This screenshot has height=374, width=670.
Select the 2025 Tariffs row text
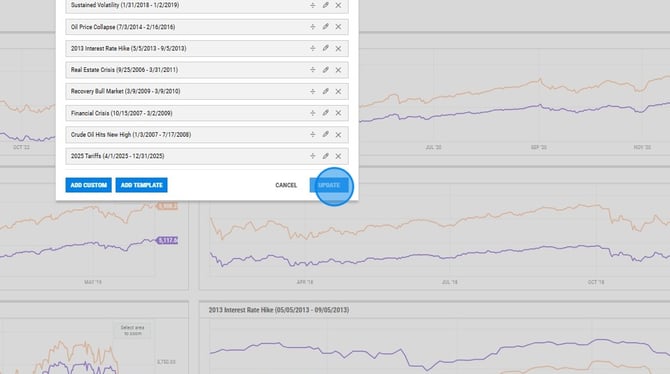118,156
